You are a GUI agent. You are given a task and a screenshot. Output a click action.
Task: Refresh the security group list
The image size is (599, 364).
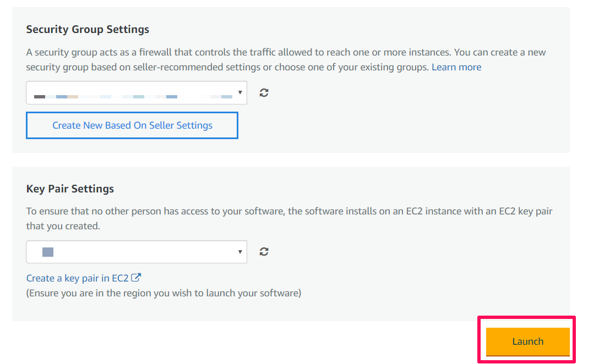264,93
